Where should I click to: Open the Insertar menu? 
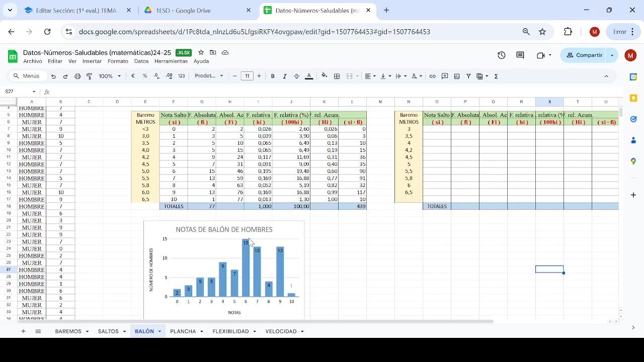[x=92, y=61]
